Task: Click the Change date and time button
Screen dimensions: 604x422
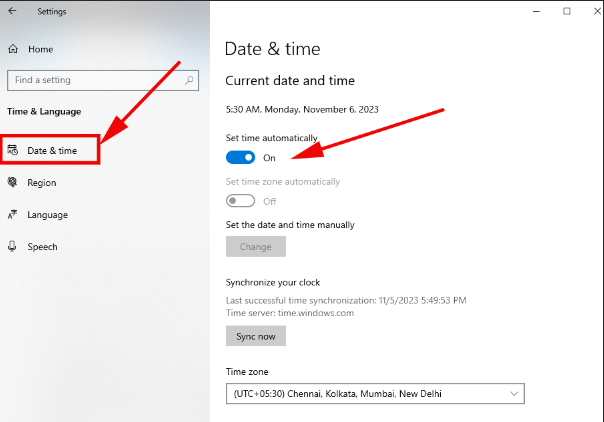Action: (256, 246)
